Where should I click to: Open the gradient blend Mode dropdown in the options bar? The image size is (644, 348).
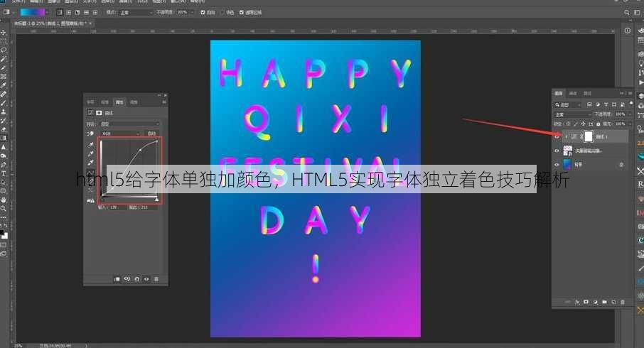click(x=136, y=13)
